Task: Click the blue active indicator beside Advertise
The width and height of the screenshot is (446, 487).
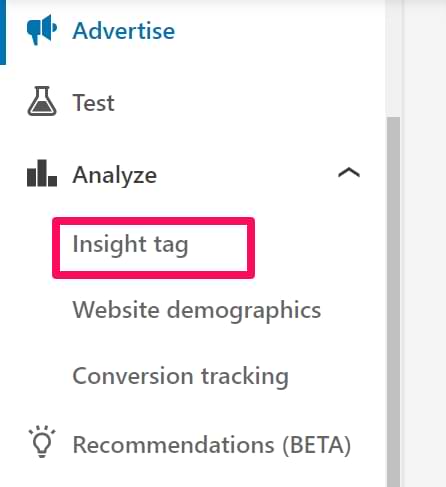Action: (3, 32)
